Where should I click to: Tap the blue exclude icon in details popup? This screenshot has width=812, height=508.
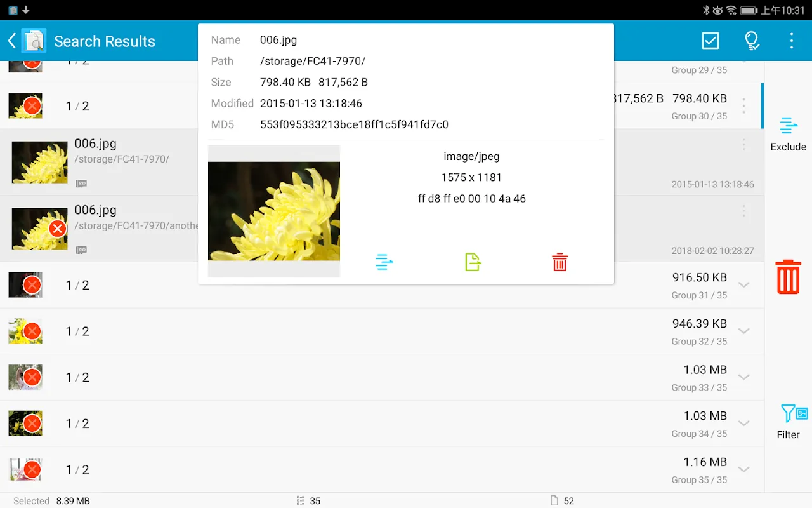[x=384, y=262]
